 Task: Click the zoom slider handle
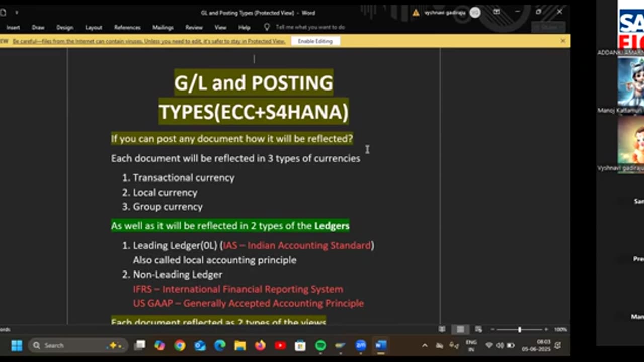tap(520, 329)
